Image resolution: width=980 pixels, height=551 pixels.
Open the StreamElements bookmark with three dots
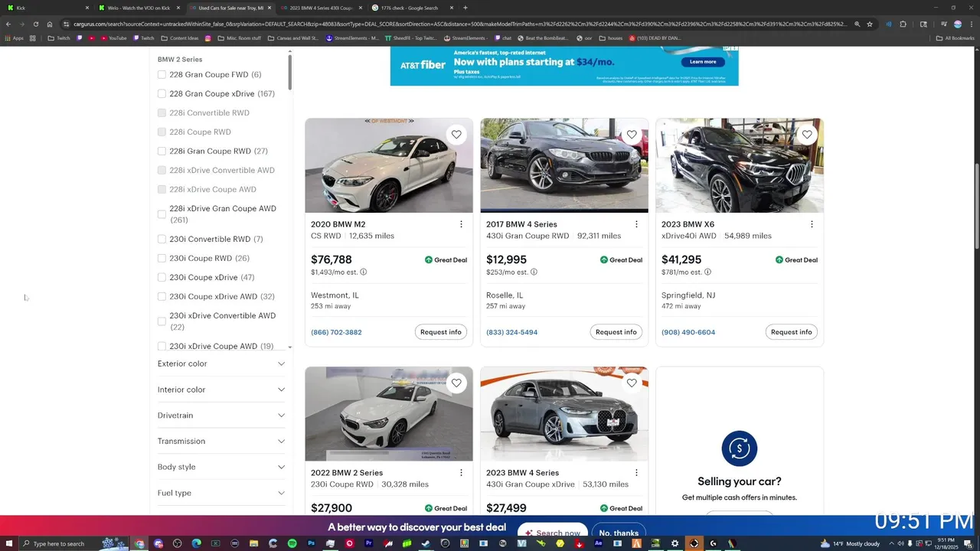pos(352,37)
